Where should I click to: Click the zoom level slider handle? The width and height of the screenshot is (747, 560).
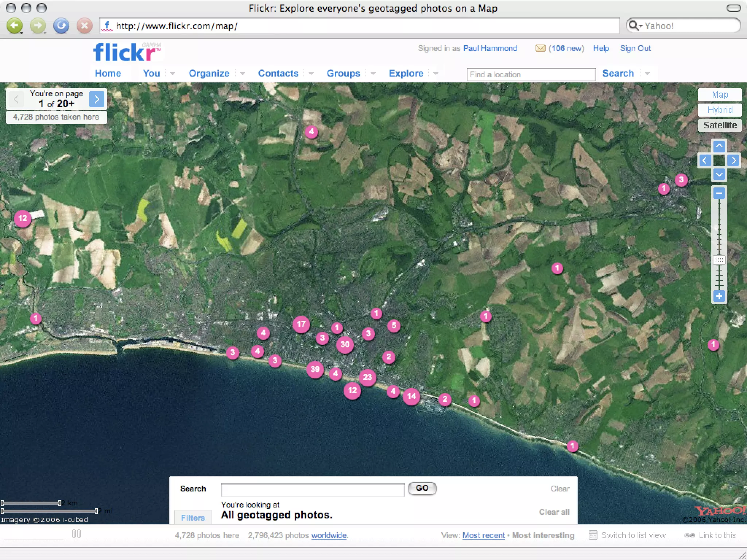(x=719, y=260)
